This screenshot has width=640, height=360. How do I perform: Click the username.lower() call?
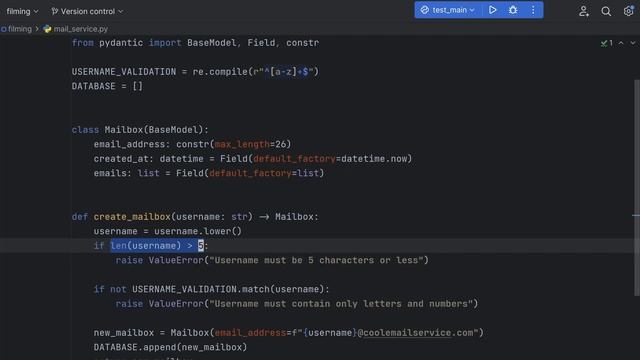tap(198, 231)
